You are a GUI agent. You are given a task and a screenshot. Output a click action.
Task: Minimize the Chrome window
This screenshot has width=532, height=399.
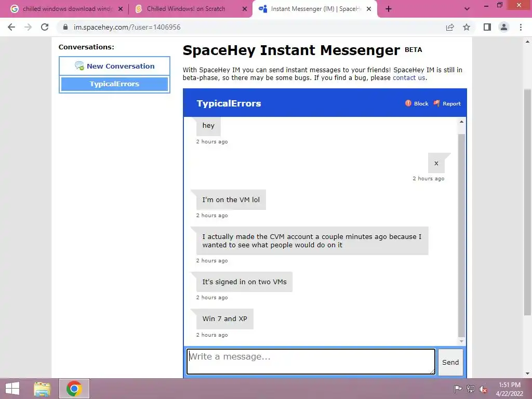[486, 5]
